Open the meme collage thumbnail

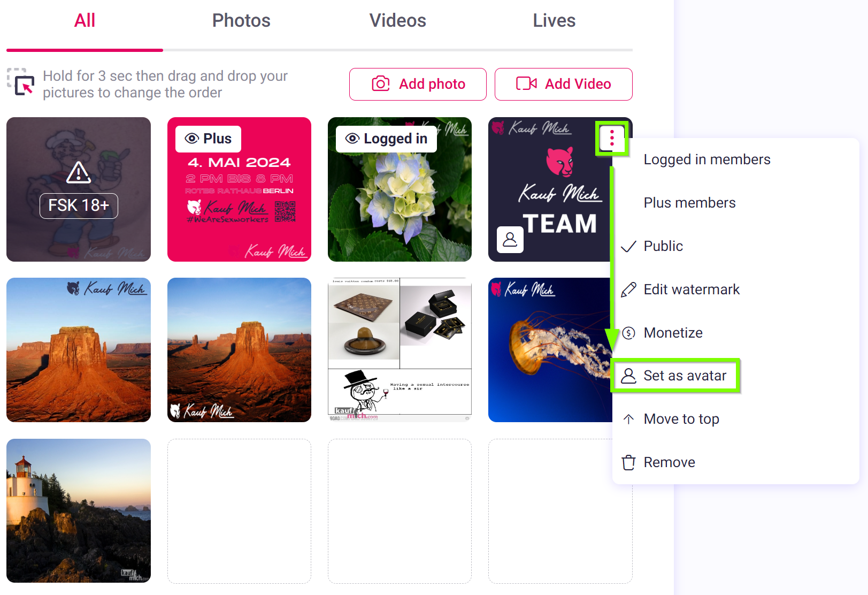[x=400, y=350]
